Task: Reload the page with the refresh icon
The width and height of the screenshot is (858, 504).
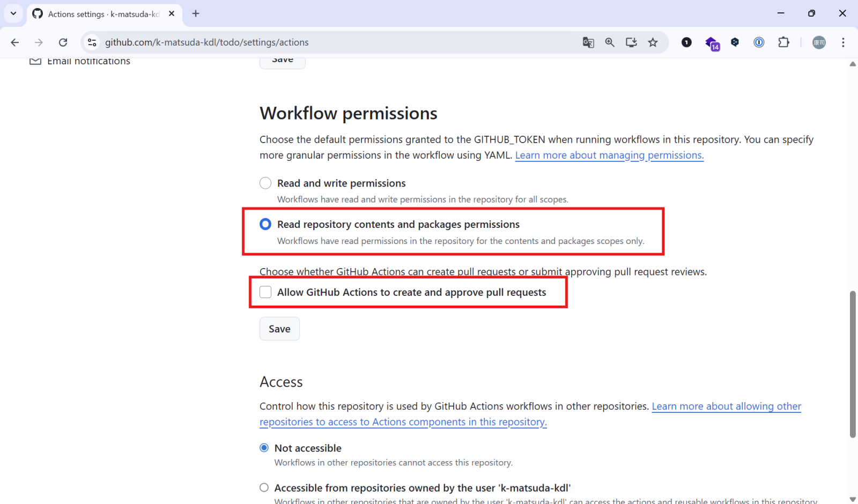Action: 63,42
